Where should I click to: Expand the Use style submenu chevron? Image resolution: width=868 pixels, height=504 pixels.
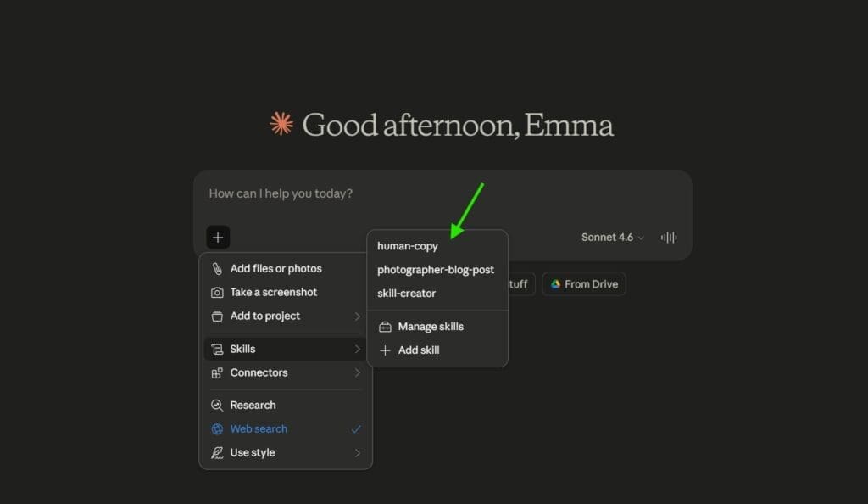point(357,453)
